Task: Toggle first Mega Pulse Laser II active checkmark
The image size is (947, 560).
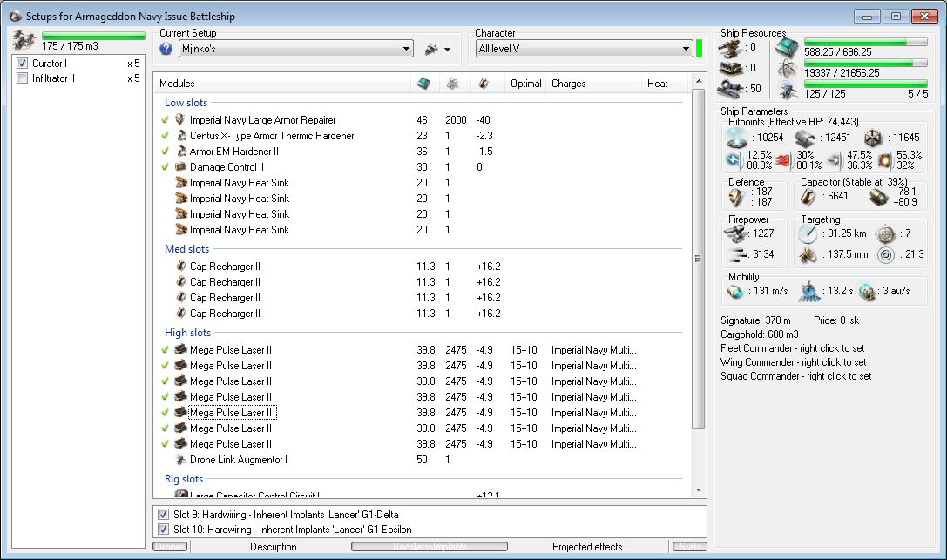Action: (x=165, y=349)
